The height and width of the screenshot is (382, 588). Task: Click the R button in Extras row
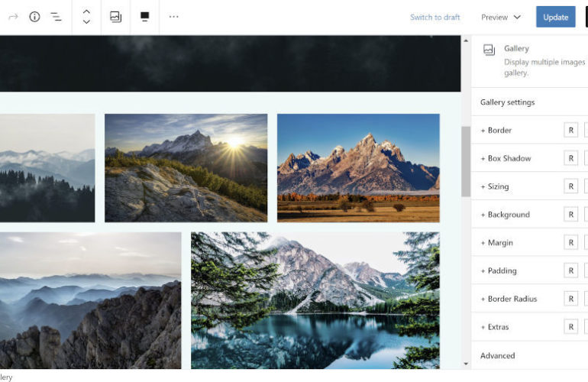[570, 327]
